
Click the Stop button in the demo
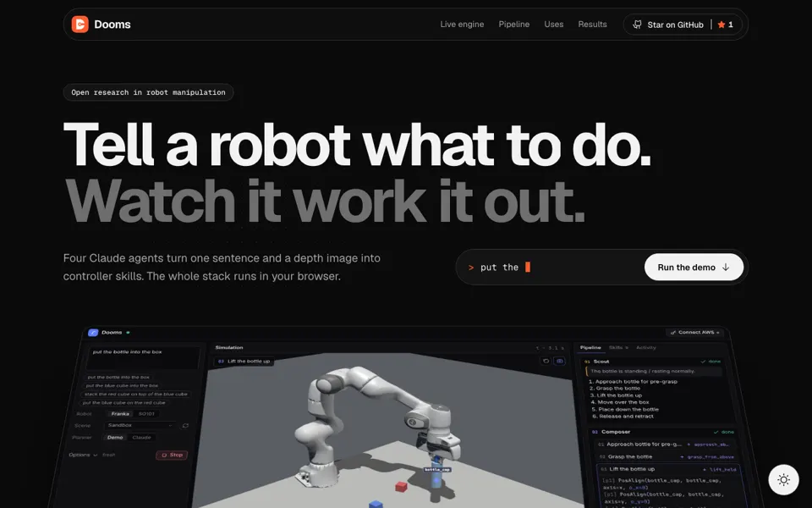tap(172, 456)
